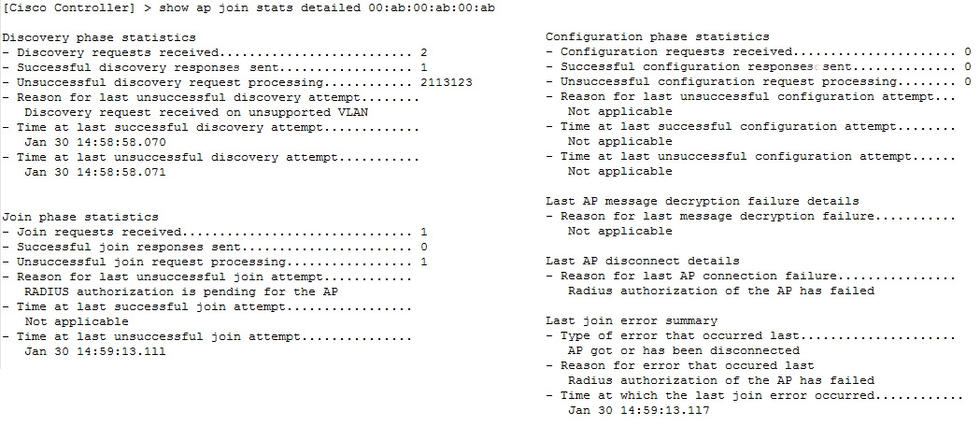Click the show ap join stats command line

pyautogui.click(x=249, y=8)
